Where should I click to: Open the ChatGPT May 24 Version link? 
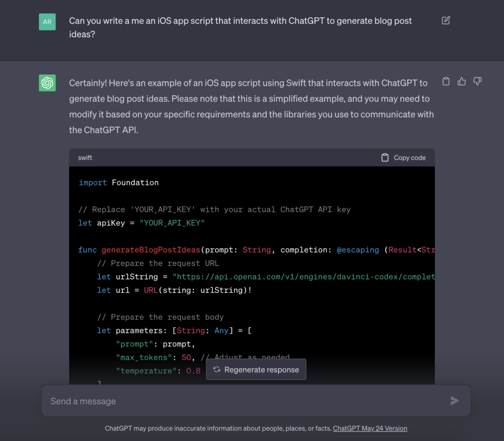tap(370, 429)
